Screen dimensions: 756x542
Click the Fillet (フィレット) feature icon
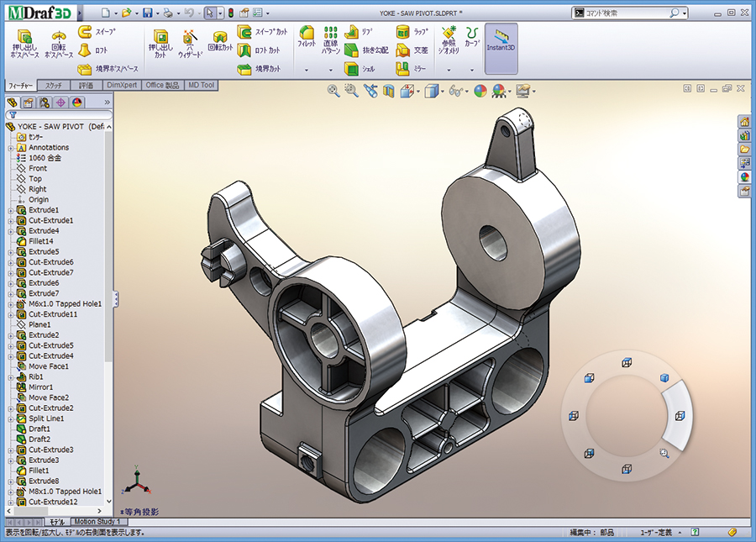pos(307,39)
